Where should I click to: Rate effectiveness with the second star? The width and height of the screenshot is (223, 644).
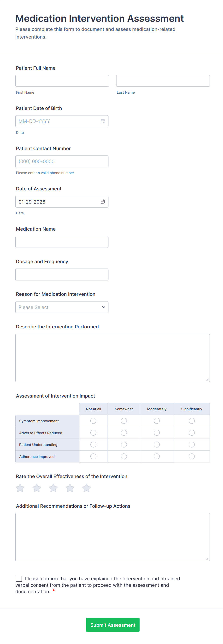(37, 488)
